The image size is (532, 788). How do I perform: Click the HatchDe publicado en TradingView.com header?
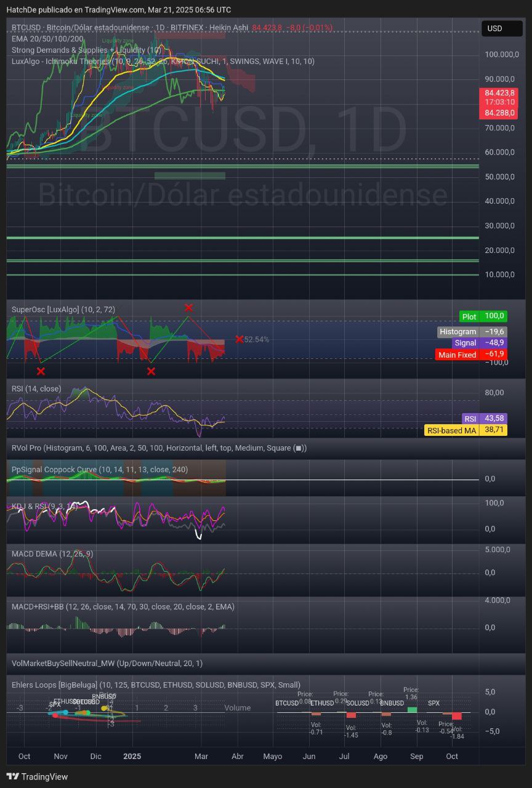pos(119,10)
